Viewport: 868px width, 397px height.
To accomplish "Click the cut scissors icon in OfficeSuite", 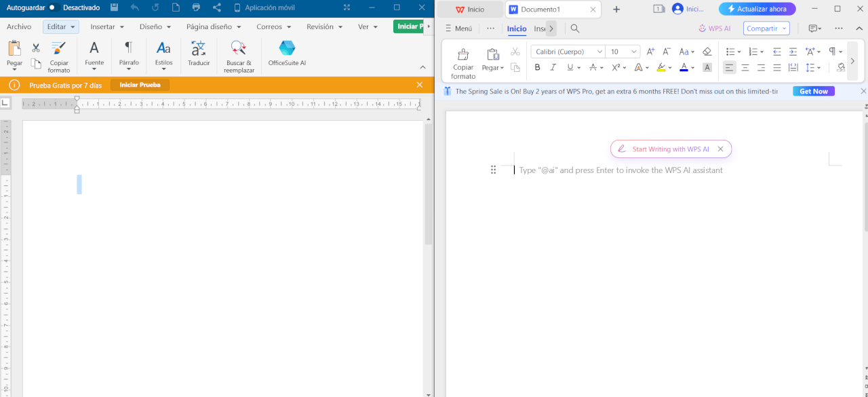I will (36, 48).
